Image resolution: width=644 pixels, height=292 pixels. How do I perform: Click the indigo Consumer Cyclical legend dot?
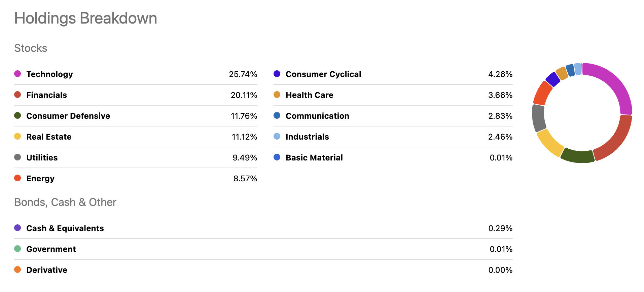click(277, 74)
